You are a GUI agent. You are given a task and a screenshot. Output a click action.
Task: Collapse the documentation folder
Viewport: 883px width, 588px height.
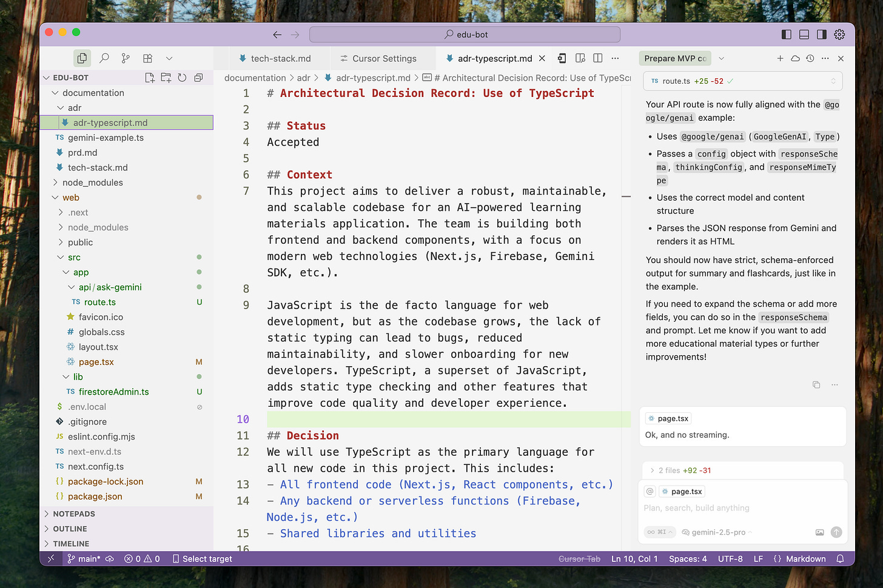pos(126,93)
